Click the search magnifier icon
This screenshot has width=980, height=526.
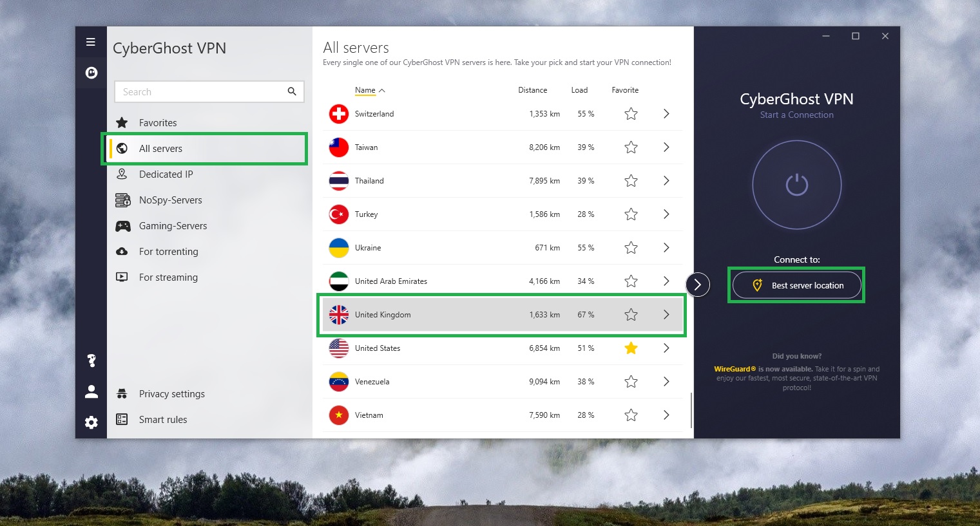(292, 91)
